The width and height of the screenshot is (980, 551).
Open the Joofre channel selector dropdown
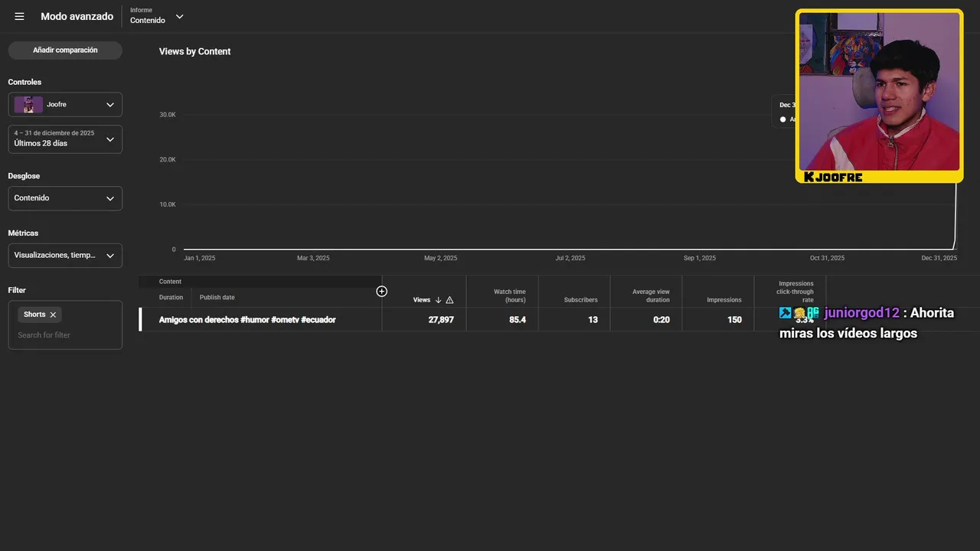pos(109,105)
